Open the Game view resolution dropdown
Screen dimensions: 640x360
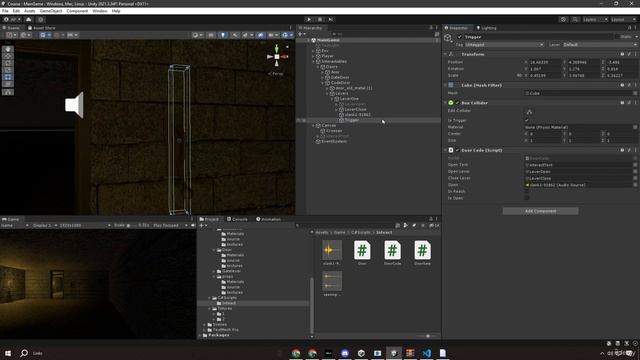pyautogui.click(x=85, y=225)
